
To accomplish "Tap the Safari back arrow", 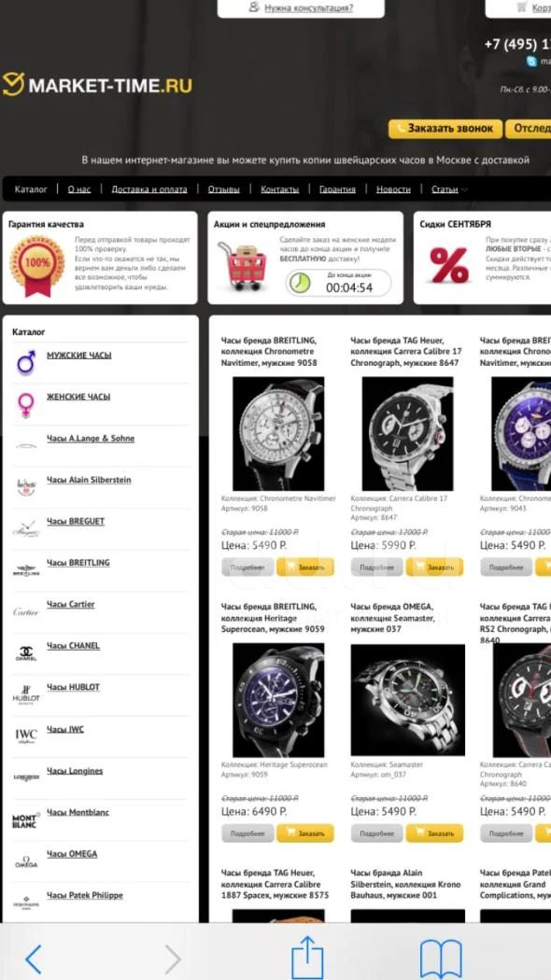I will pyautogui.click(x=33, y=959).
